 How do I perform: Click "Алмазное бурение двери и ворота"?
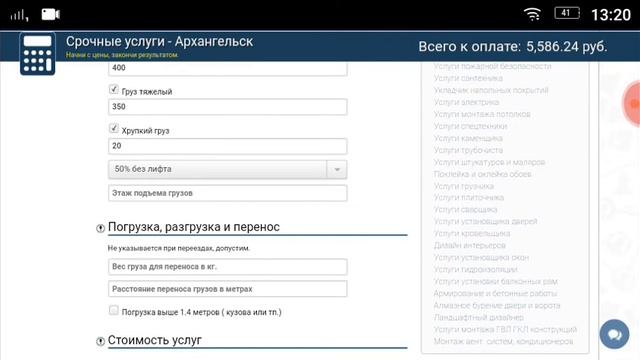pos(497,306)
